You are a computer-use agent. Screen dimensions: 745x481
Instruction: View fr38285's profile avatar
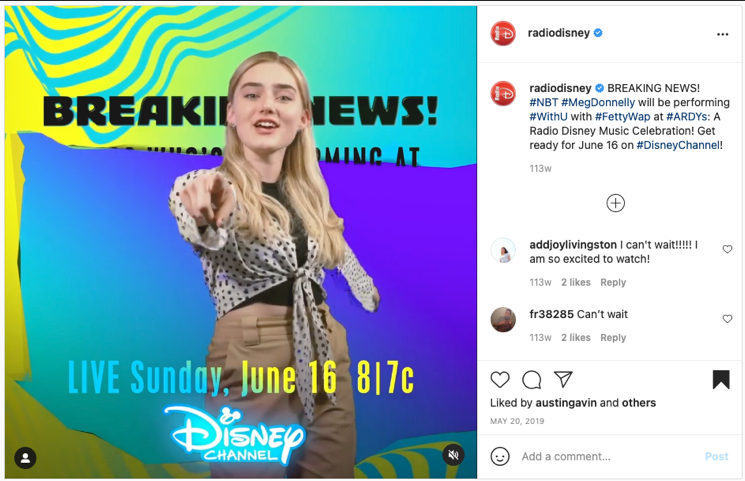pyautogui.click(x=503, y=319)
